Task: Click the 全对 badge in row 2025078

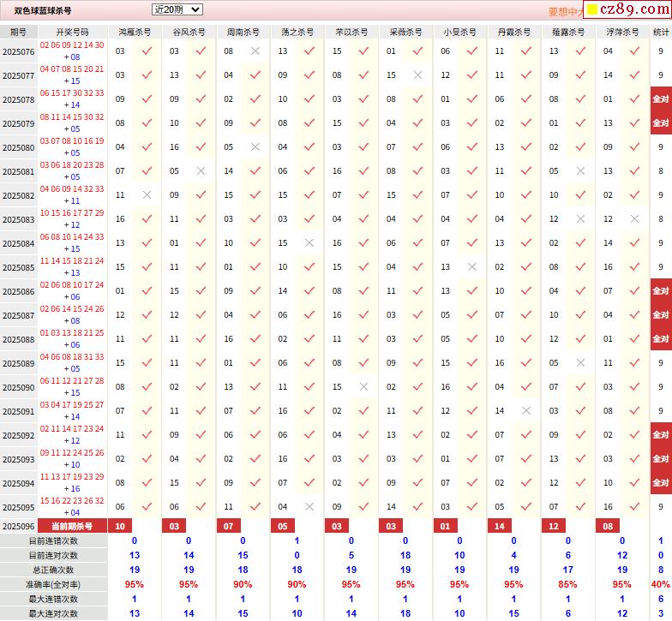Action: pos(661,99)
